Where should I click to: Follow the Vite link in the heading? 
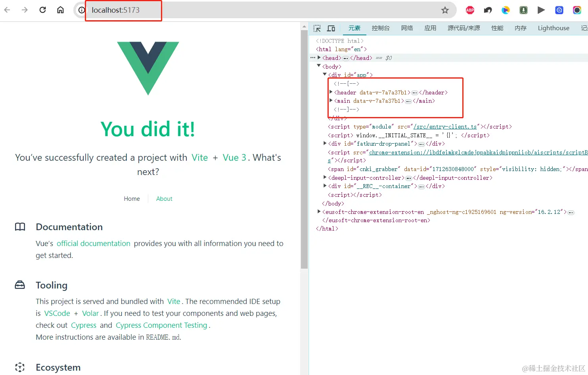[x=200, y=158]
